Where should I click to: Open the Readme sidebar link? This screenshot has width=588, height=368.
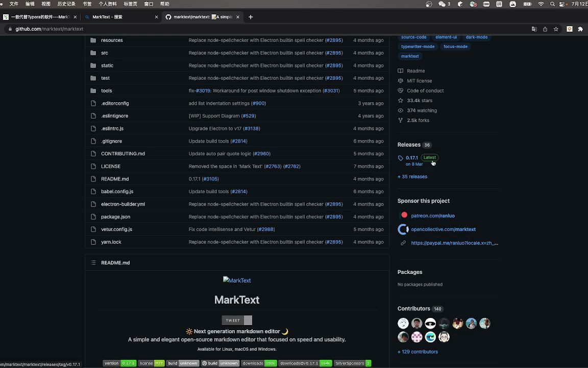click(411, 71)
